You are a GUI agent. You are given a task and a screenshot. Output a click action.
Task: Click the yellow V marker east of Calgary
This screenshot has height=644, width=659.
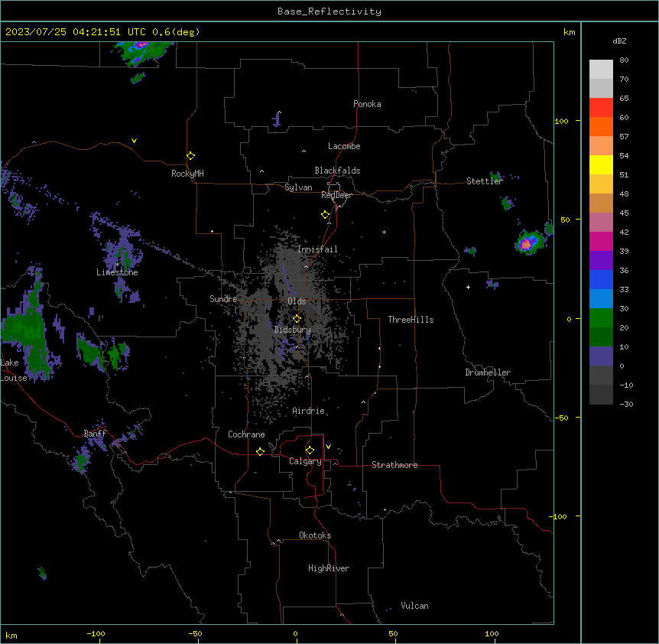(x=328, y=447)
